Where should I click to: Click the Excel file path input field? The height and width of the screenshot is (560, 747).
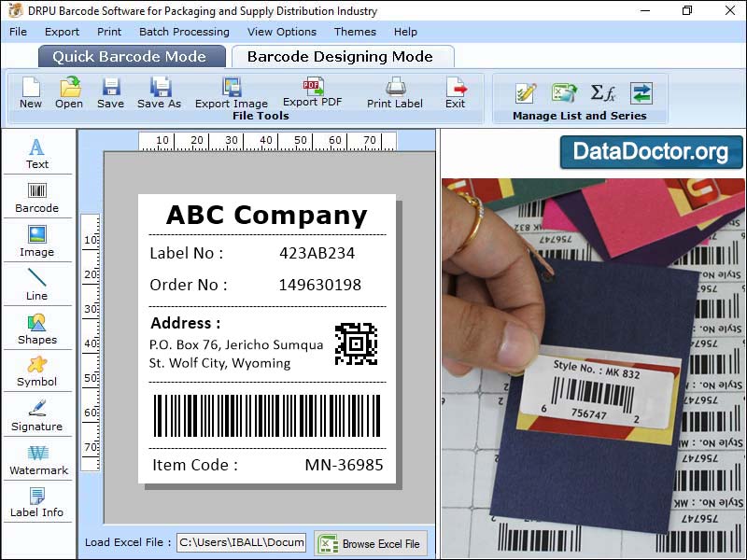coord(242,542)
